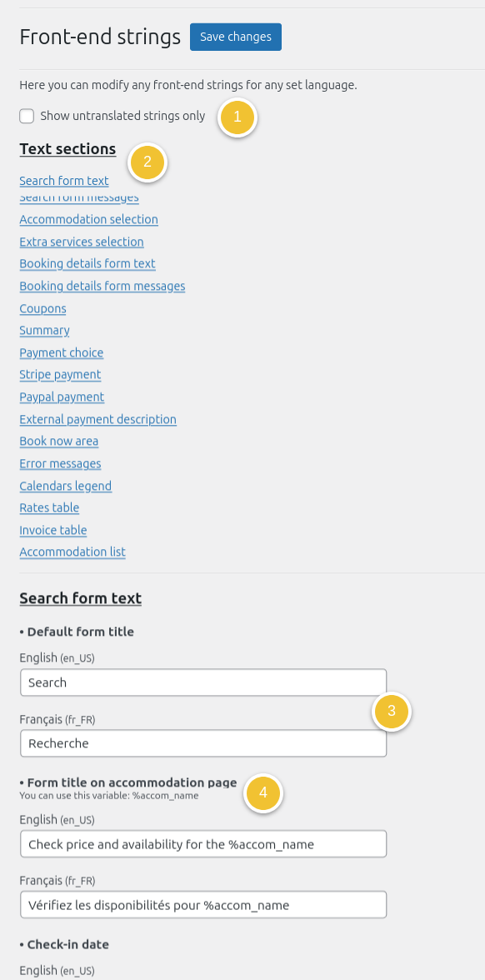This screenshot has height=980, width=485.
Task: Go to Extra services selection link
Action: [x=82, y=242]
